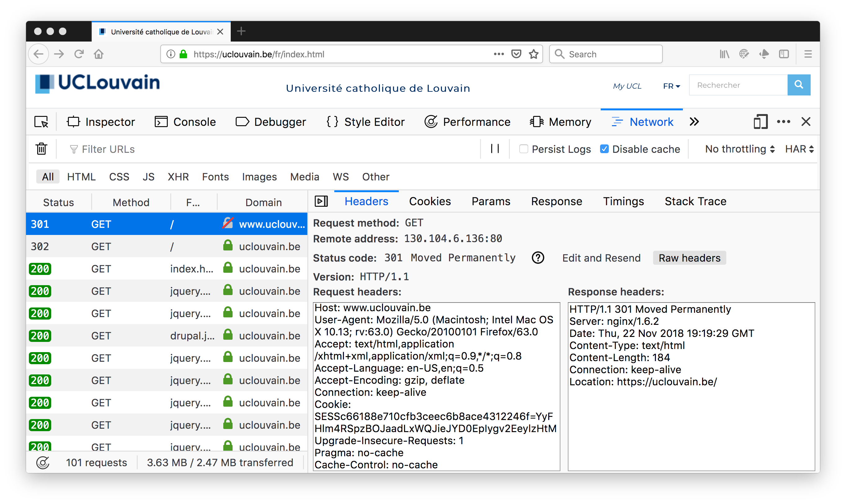Open the Timings details tab
Viewport: 846px width, 504px height.
click(623, 201)
